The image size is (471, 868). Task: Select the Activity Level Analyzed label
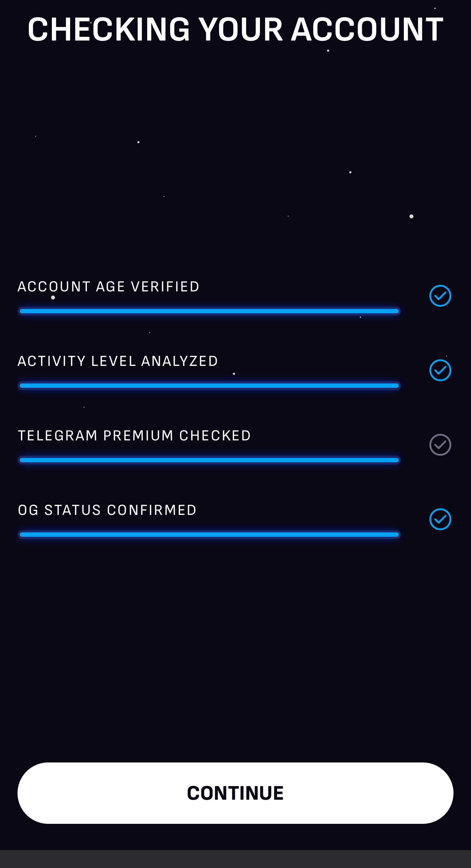(118, 361)
